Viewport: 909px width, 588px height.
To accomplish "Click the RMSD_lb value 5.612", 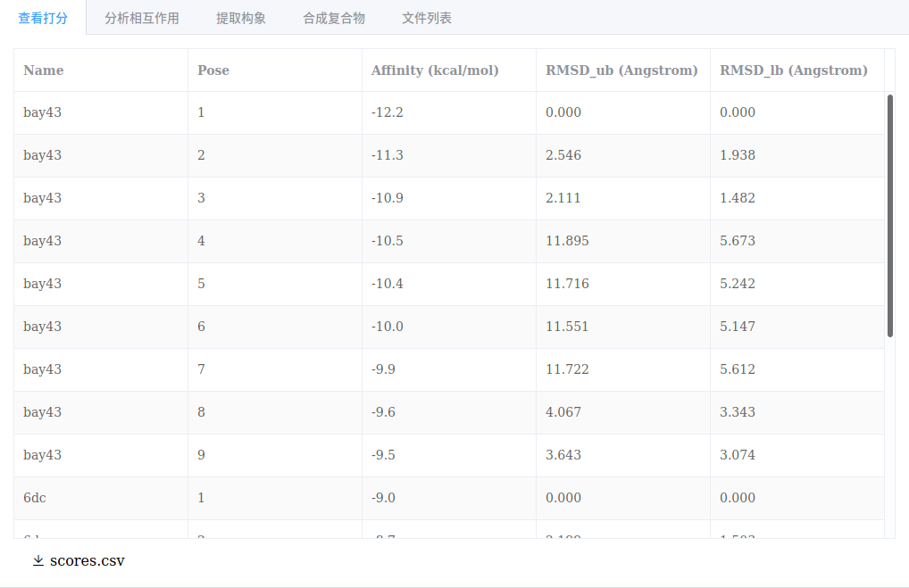I will [x=738, y=369].
